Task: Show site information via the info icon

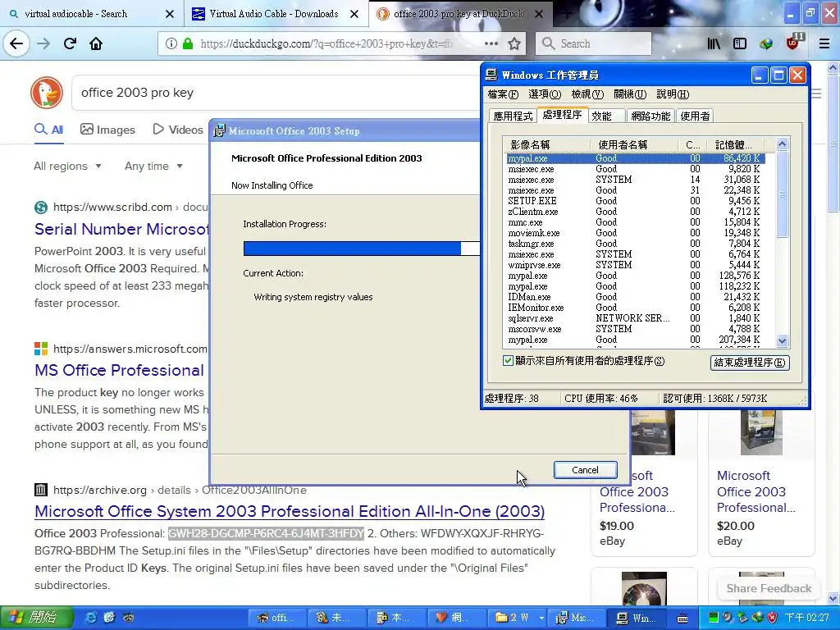Action: coord(171,43)
